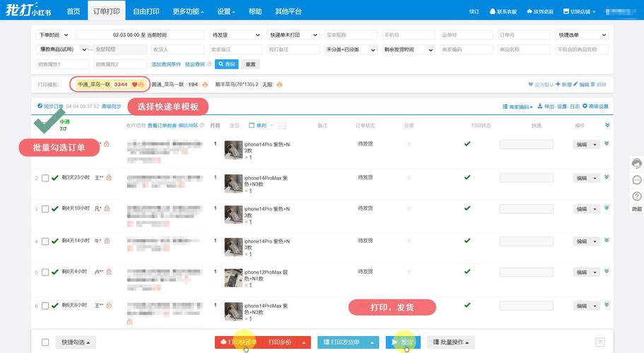Open the 爆款商品(试用) dropdown
This screenshot has width=644, height=353.
[62, 49]
